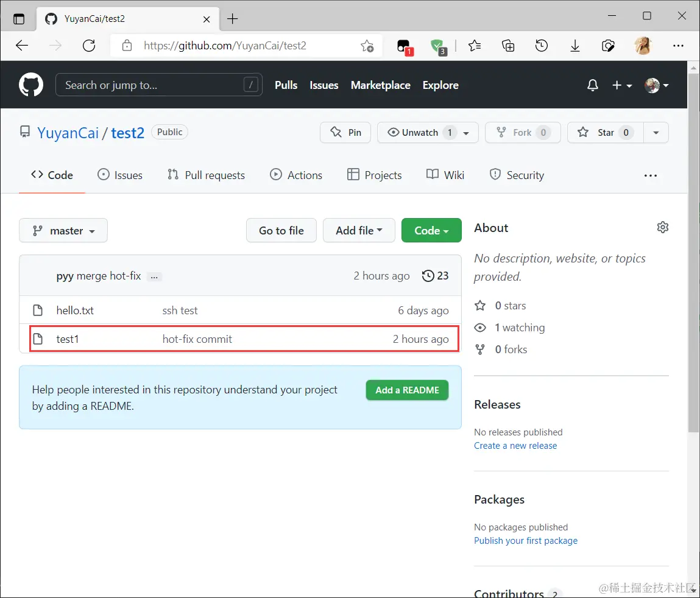The image size is (700, 598).
Task: Open the test1 file
Action: click(x=68, y=339)
